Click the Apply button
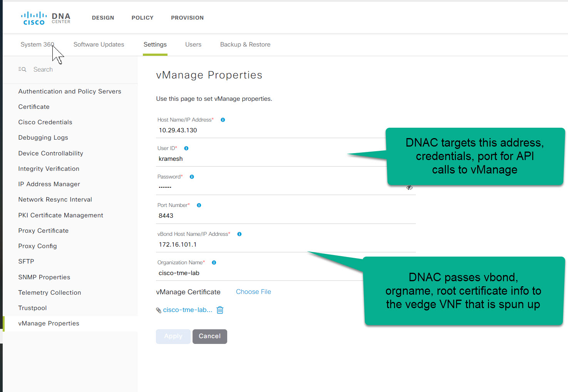 (173, 336)
